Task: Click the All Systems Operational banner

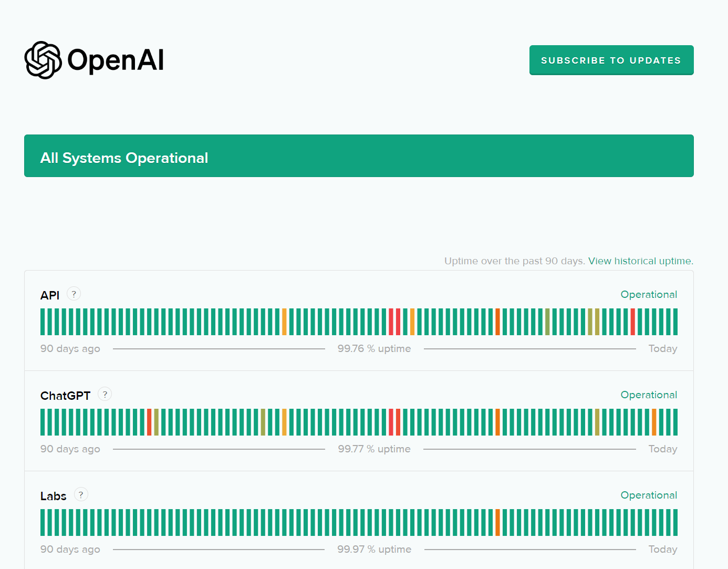Action: pos(359,156)
